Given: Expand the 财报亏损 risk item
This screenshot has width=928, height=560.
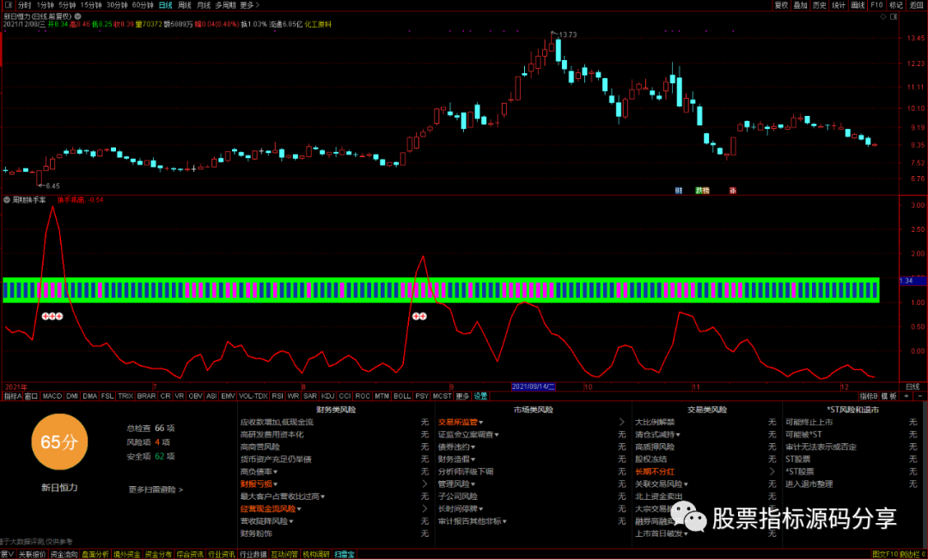Looking at the screenshot, I should pos(259,484).
